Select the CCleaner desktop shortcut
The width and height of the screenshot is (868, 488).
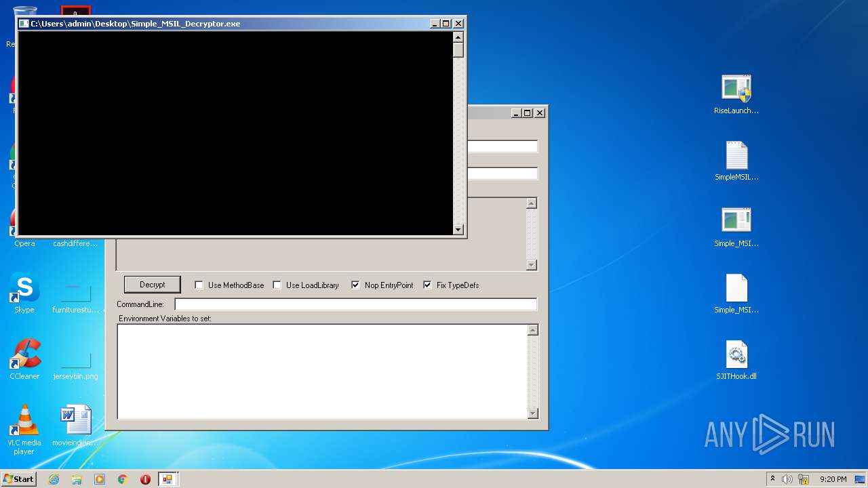click(x=24, y=361)
